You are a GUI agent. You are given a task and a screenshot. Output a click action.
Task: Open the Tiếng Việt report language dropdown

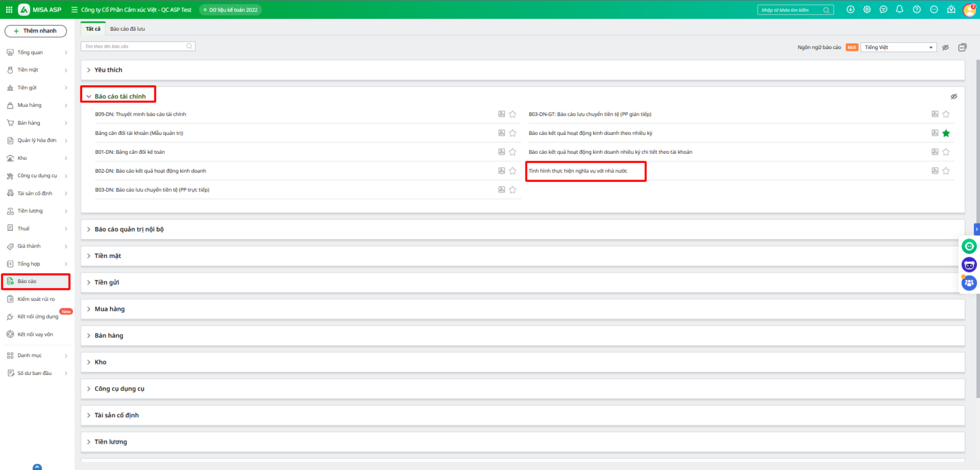point(898,47)
